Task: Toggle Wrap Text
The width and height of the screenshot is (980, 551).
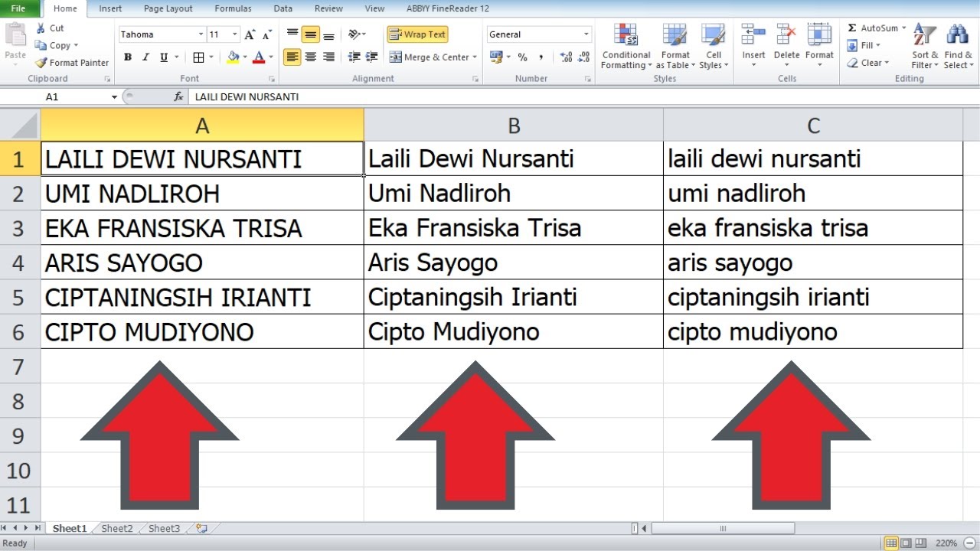Action: (417, 34)
